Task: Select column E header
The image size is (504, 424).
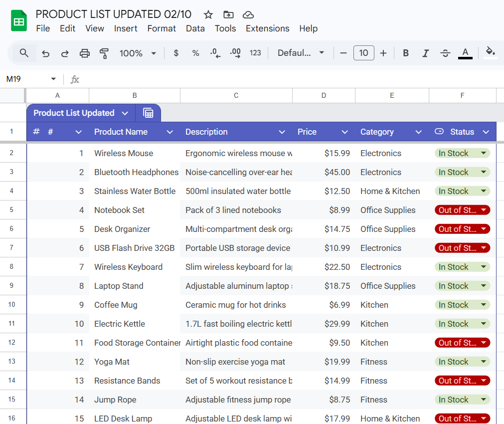Action: [392, 96]
